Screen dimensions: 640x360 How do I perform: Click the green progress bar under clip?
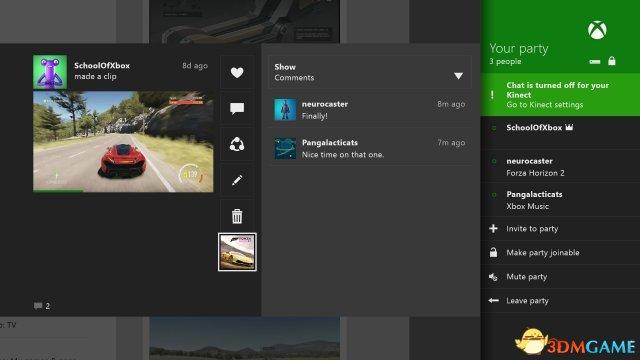[x=58, y=190]
